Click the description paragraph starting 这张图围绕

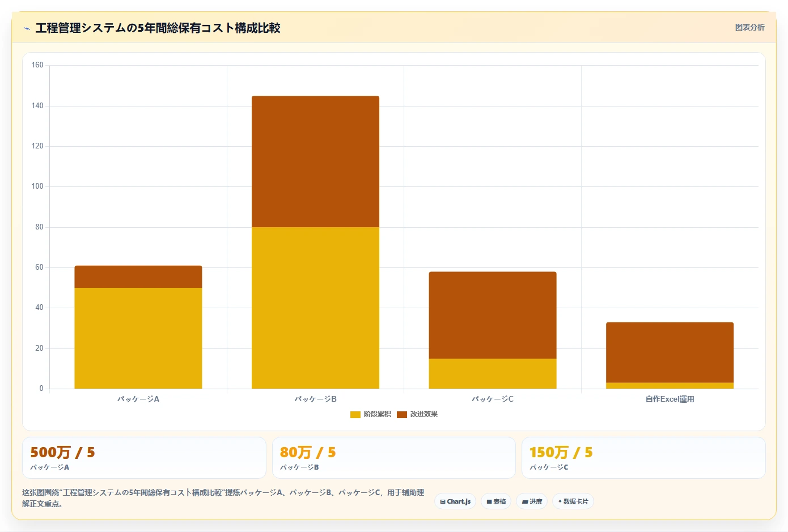click(223, 498)
